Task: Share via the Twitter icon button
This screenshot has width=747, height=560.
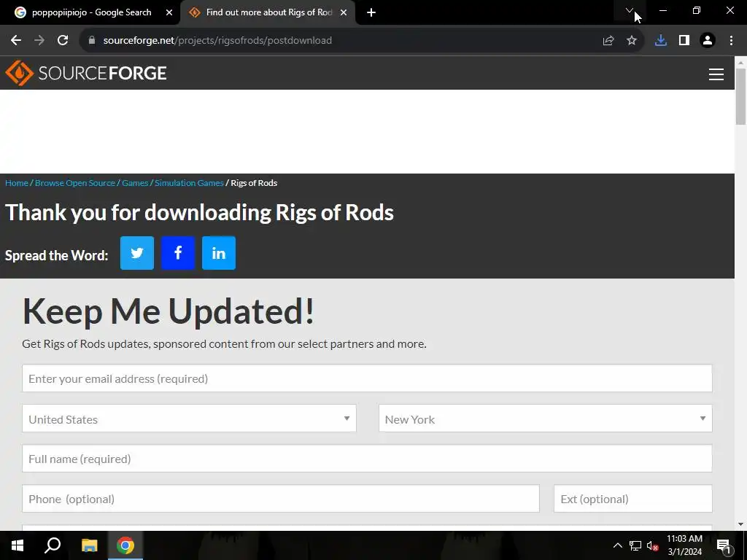Action: pos(136,253)
